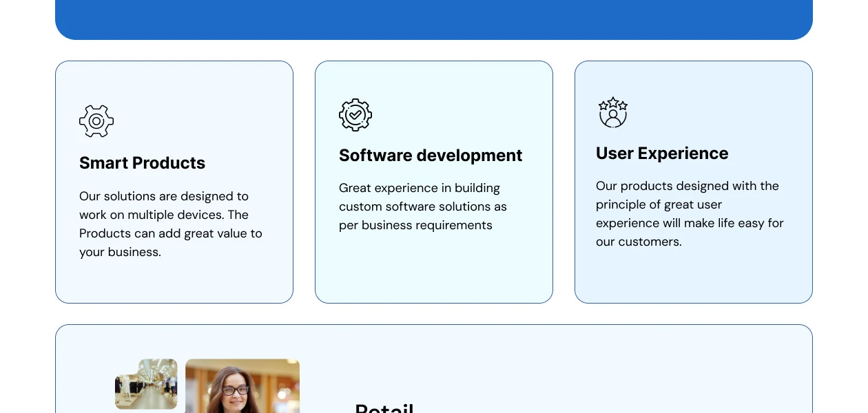Click the middle star above the user icon
The width and height of the screenshot is (868, 413).
(612, 103)
